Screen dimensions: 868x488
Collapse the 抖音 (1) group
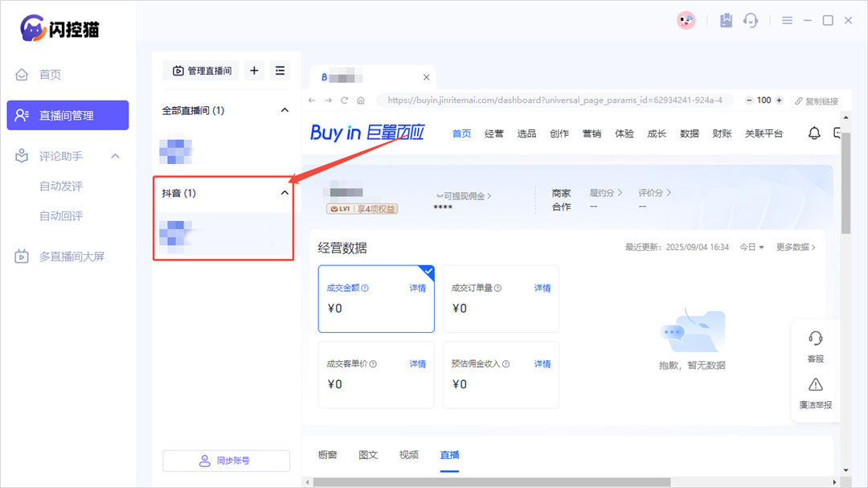tap(284, 193)
